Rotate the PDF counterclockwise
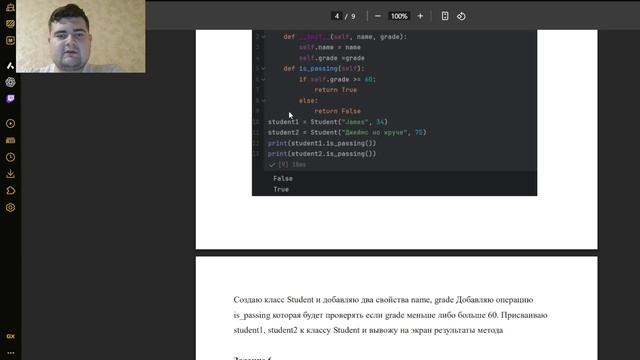The image size is (640, 360). [461, 16]
